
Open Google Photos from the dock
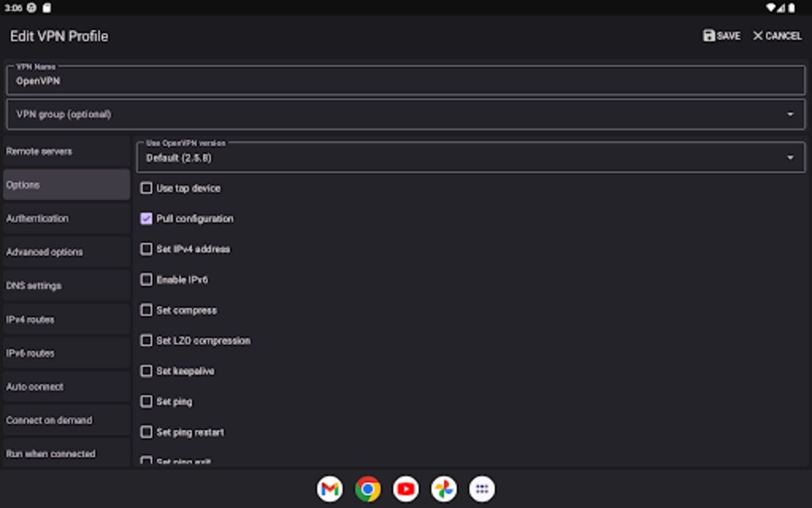pos(444,489)
